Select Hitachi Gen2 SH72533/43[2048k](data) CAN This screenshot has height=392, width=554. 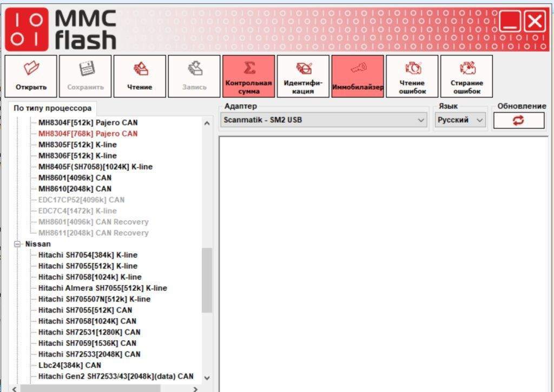116,376
